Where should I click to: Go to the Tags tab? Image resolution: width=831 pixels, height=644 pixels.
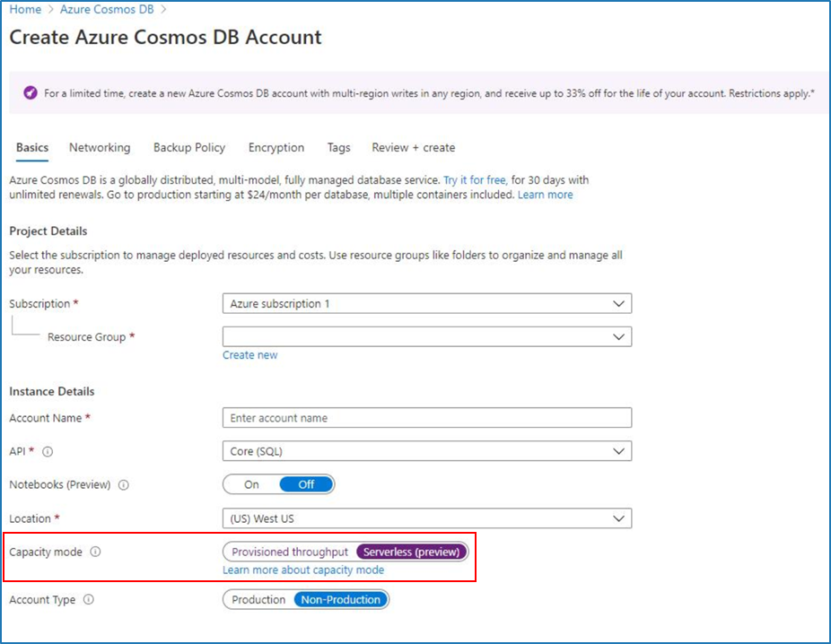338,148
